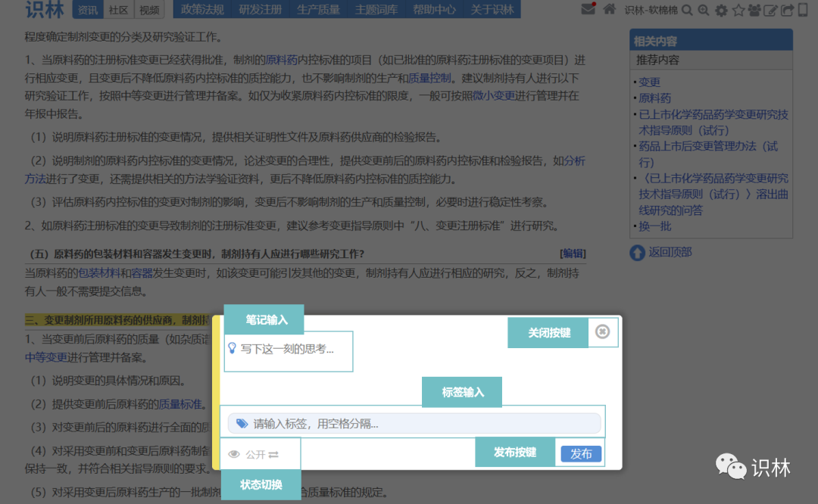Click the zoom-in magnifier plus icon

click(x=704, y=11)
